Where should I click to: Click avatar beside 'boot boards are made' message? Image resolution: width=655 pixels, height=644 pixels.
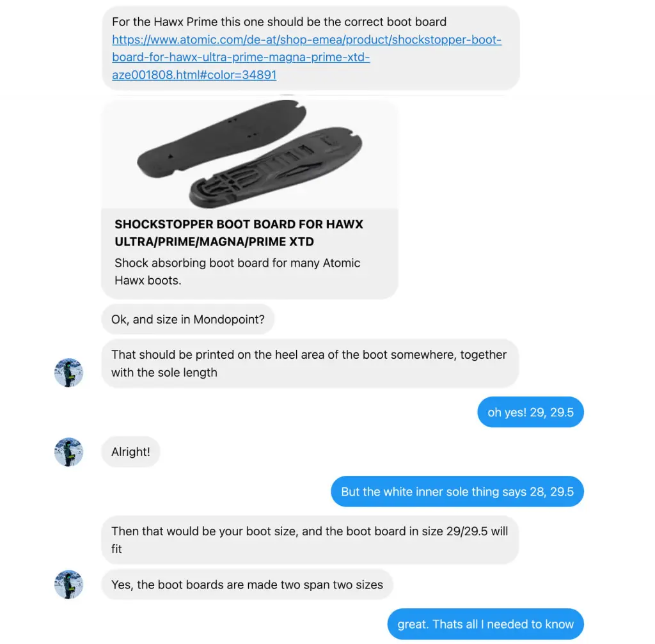[68, 585]
